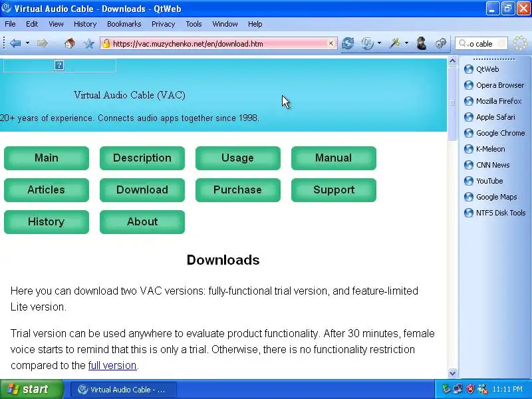Open the Opera Browser sidebar bookmark
Screen dimensions: 532x399
tap(494, 85)
